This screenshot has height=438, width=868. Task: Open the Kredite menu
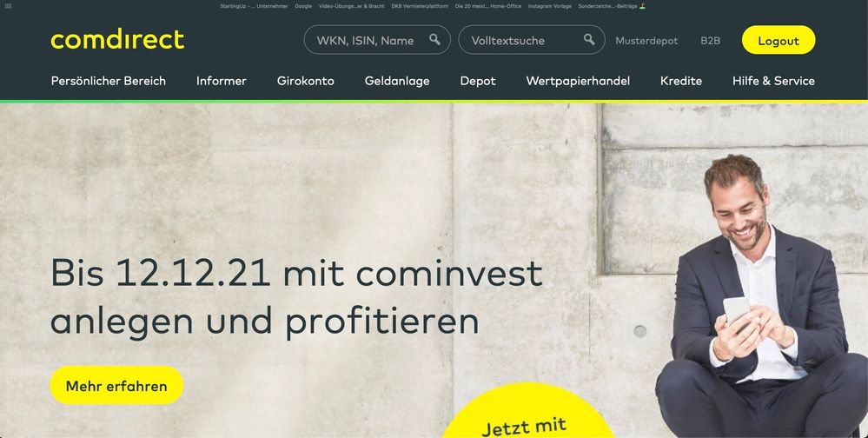(x=681, y=81)
